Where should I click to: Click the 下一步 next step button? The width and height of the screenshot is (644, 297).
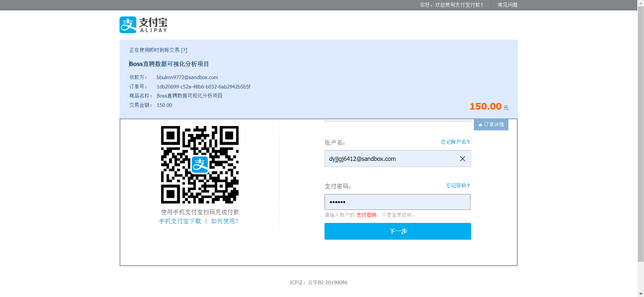(398, 231)
